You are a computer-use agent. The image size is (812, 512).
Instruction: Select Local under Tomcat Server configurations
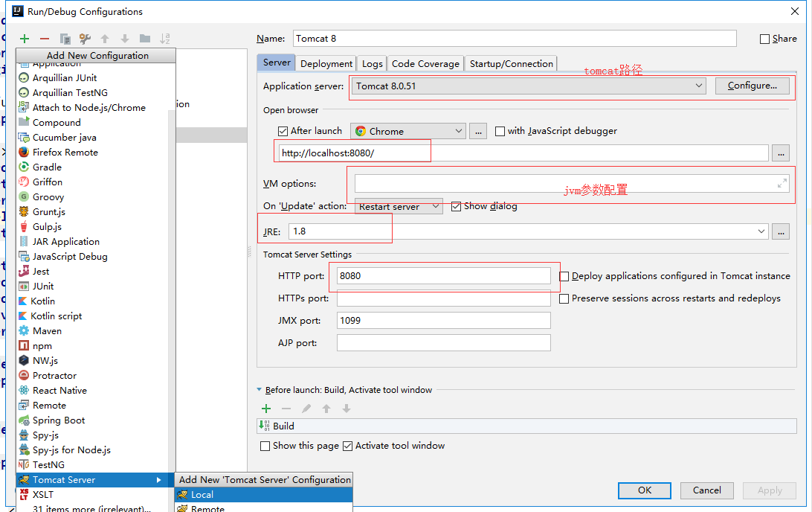[x=199, y=494]
